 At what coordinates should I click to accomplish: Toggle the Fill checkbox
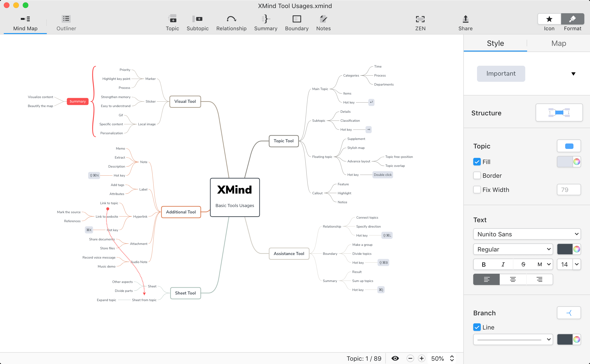tap(477, 161)
